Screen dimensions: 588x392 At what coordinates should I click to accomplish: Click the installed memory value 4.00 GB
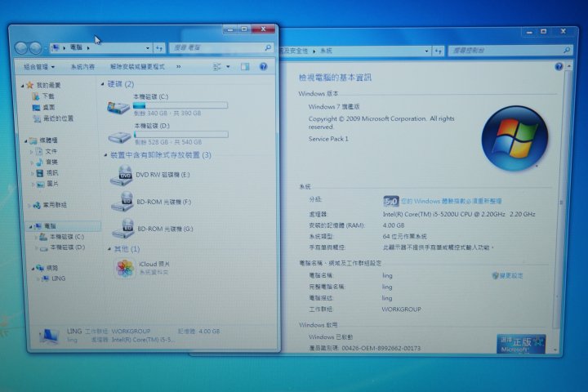point(394,225)
